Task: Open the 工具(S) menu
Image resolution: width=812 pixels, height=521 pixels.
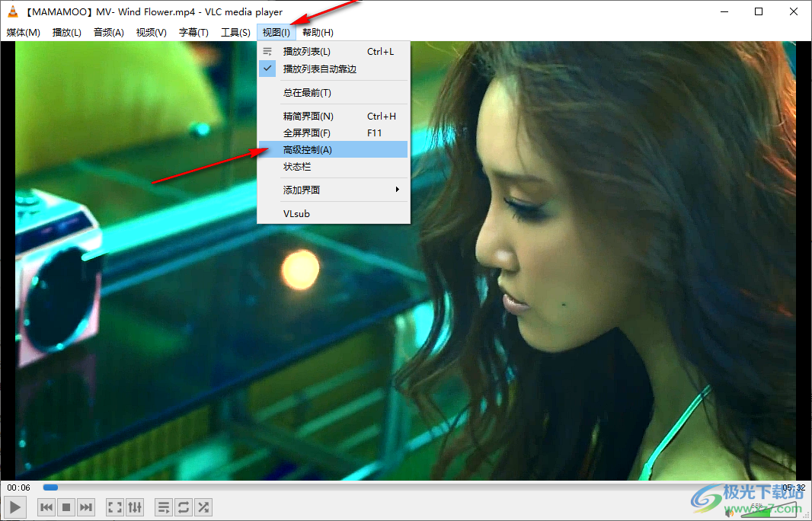Action: point(235,32)
